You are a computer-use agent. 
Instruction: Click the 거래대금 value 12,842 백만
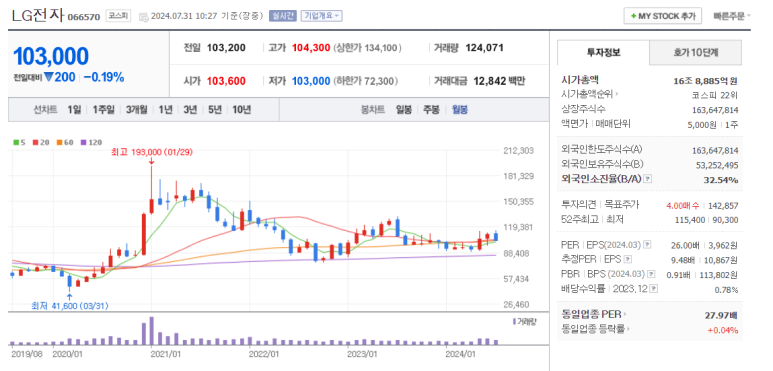[x=499, y=81]
